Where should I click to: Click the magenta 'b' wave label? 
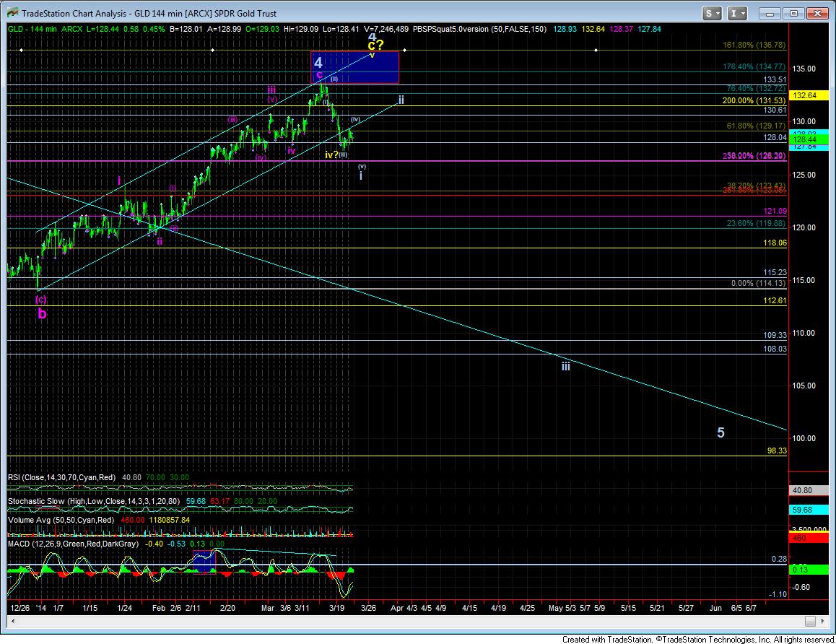42,314
